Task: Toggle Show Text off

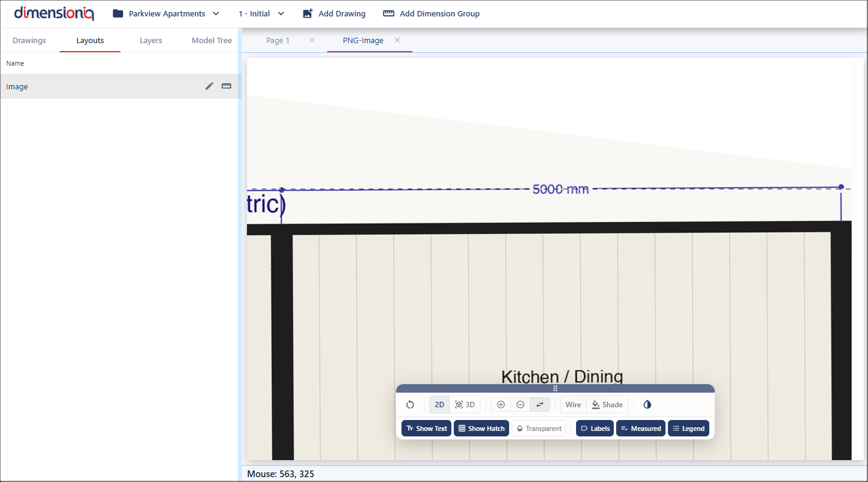Action: [426, 429]
